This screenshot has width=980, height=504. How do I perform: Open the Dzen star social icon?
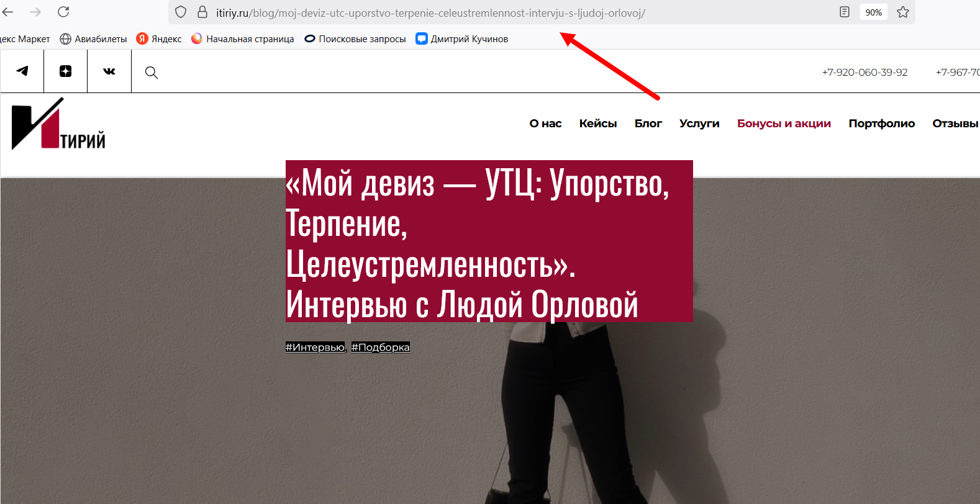pos(65,71)
